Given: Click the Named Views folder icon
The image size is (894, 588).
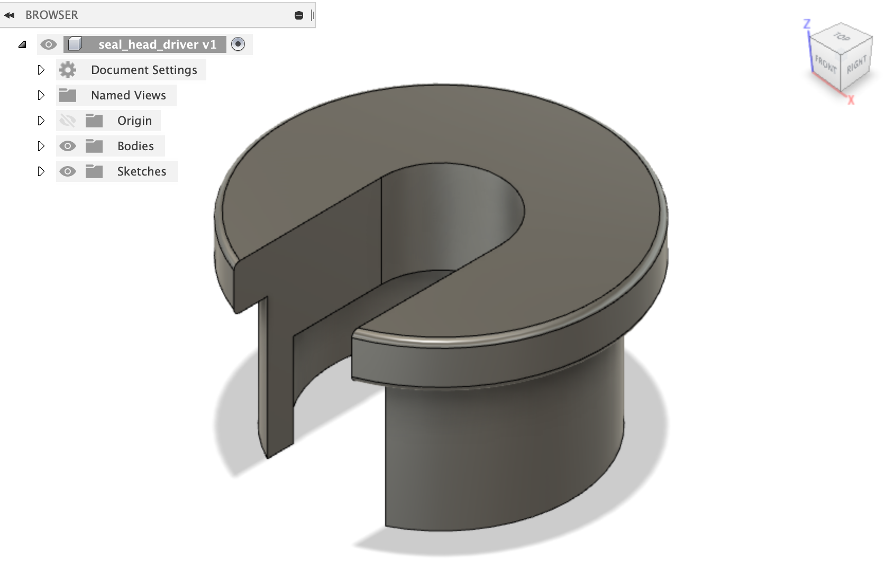Looking at the screenshot, I should 68,95.
